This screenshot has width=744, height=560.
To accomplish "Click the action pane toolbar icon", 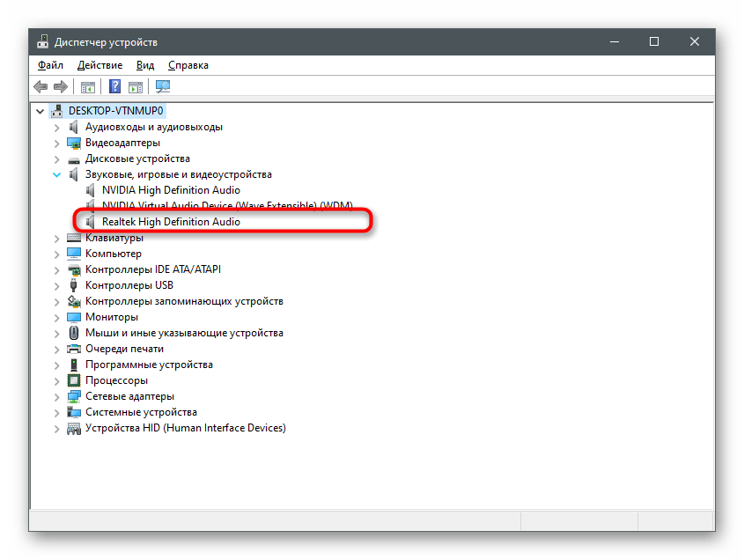I will point(136,87).
